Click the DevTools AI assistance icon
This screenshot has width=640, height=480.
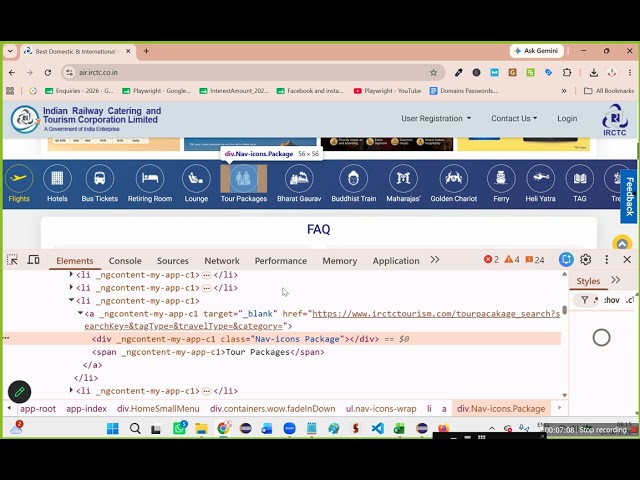(x=566, y=260)
